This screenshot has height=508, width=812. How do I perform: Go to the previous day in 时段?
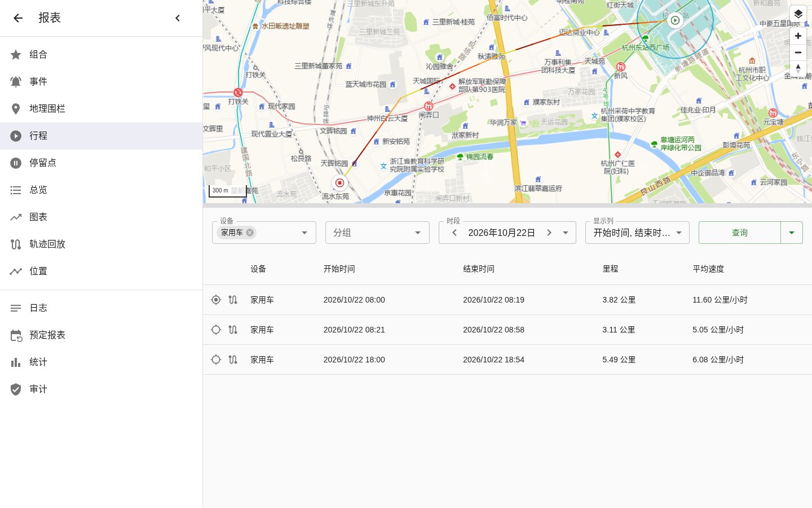point(454,233)
